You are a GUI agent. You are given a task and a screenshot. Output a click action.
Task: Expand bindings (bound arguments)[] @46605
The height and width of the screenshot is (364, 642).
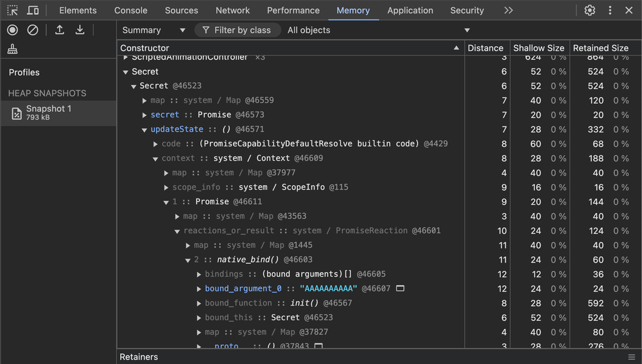tap(198, 274)
